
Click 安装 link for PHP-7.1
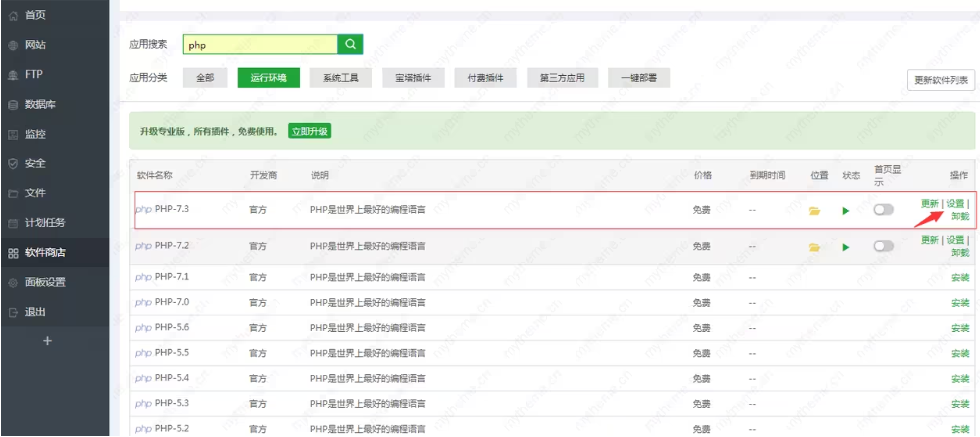click(960, 278)
